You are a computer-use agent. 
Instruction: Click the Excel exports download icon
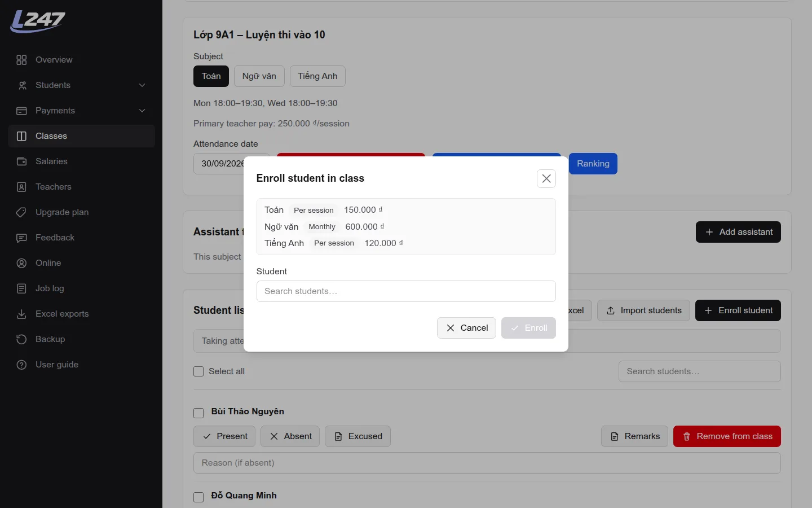tap(21, 314)
